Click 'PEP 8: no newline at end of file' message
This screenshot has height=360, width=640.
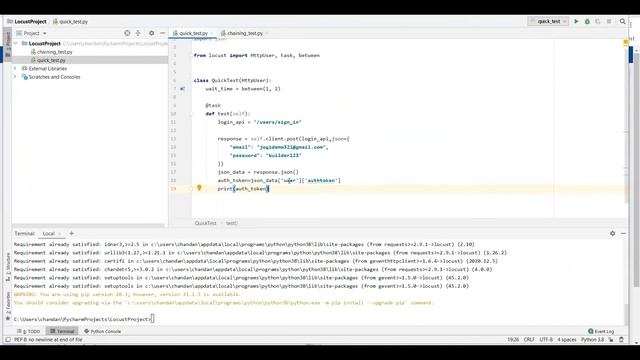coord(48,340)
